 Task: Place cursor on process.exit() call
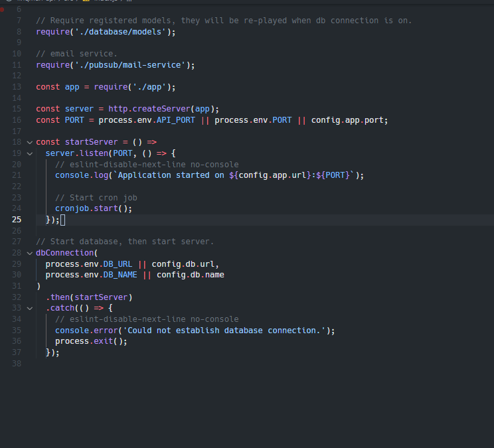[90, 341]
